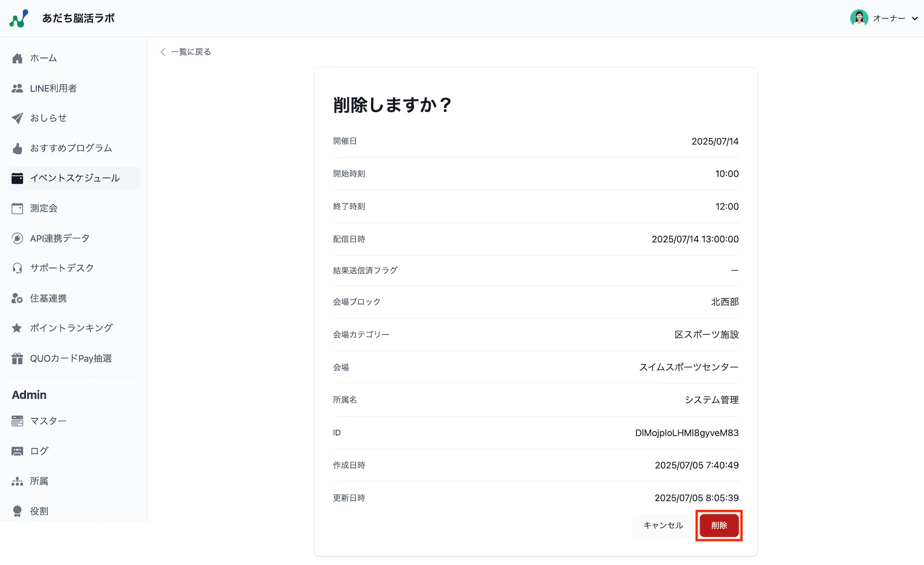
Task: Open the オーナー account dropdown chevron
Action: pyautogui.click(x=914, y=19)
